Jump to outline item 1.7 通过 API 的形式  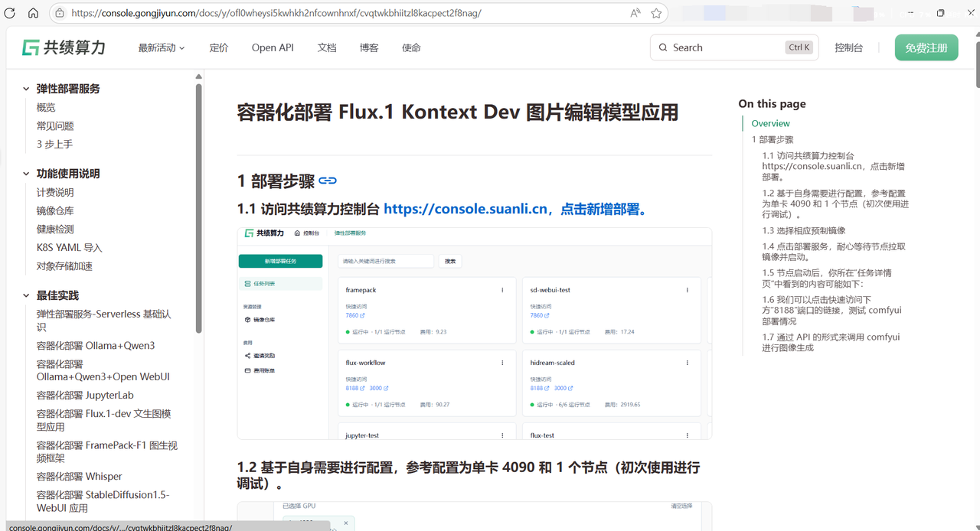pyautogui.click(x=831, y=342)
